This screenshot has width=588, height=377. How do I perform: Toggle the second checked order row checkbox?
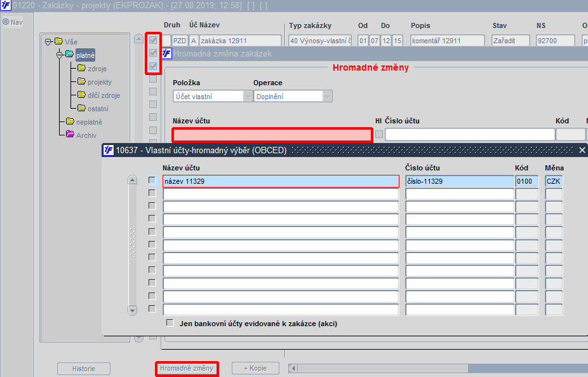point(153,53)
